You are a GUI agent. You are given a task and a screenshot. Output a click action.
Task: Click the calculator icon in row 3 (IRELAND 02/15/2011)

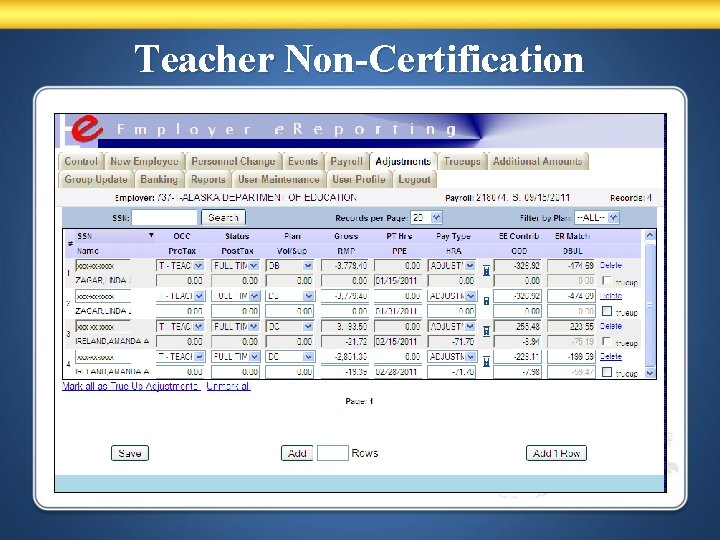[x=486, y=331]
